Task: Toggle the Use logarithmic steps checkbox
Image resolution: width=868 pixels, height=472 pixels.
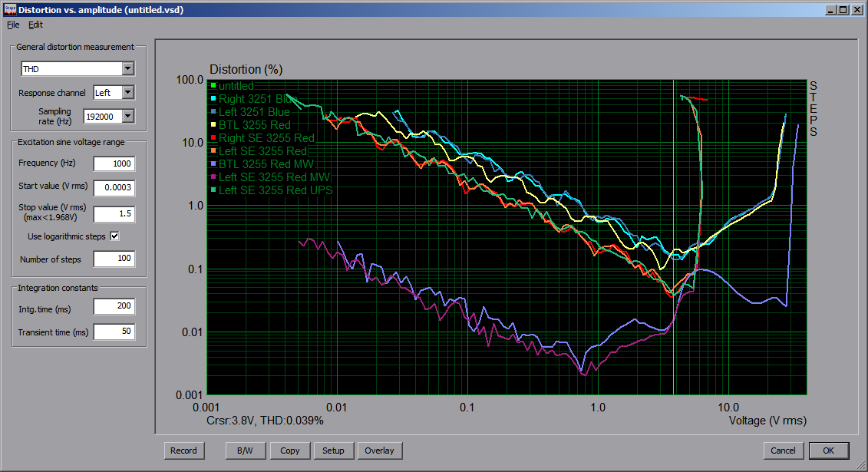Action: point(115,236)
